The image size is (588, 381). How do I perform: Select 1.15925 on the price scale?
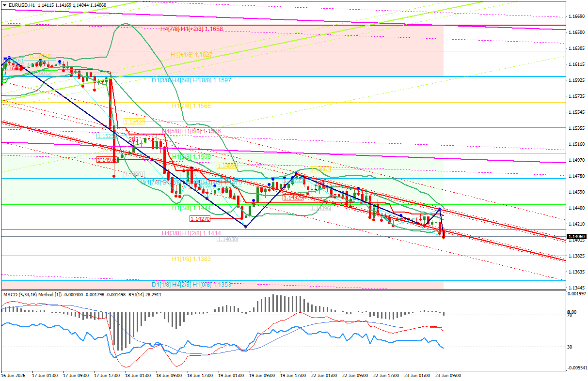[x=576, y=80]
